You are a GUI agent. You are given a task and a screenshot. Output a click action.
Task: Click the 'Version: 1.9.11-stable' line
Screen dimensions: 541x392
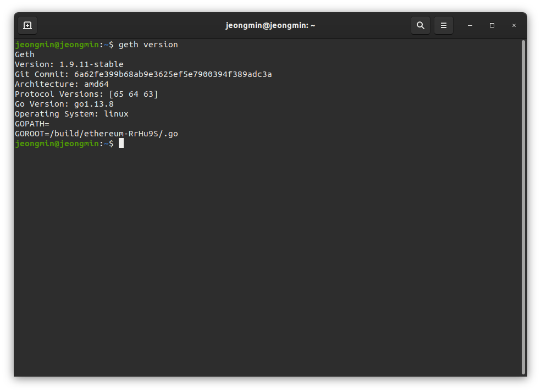point(69,64)
